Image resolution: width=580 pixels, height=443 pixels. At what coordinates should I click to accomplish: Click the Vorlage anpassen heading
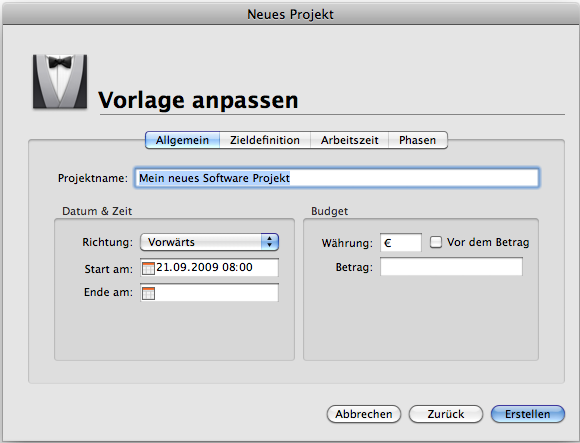pyautogui.click(x=198, y=100)
